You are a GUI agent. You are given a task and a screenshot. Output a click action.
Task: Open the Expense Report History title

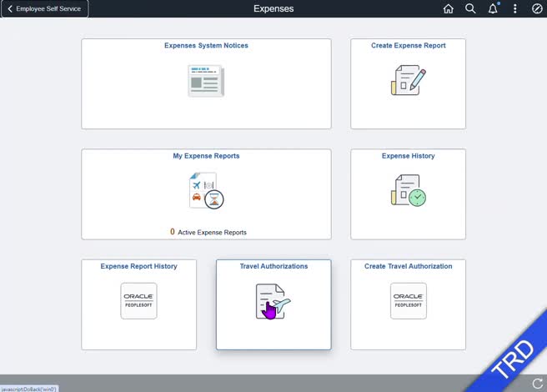139,266
